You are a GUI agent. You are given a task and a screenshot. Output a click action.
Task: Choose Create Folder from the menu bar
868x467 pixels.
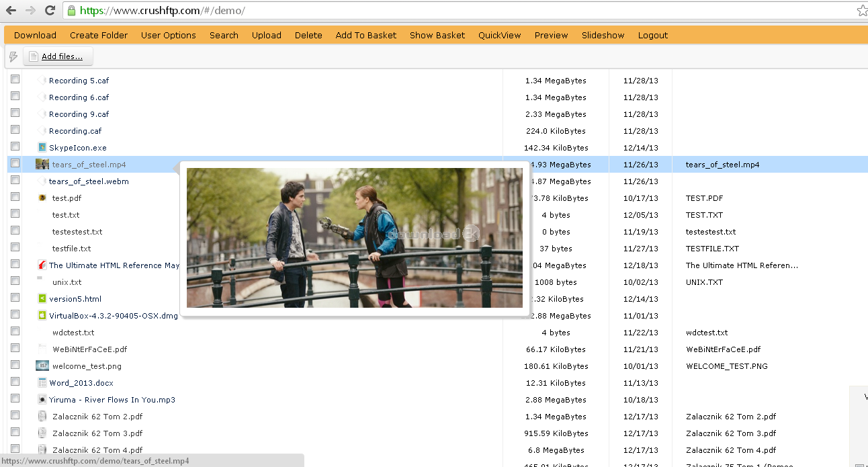click(99, 36)
